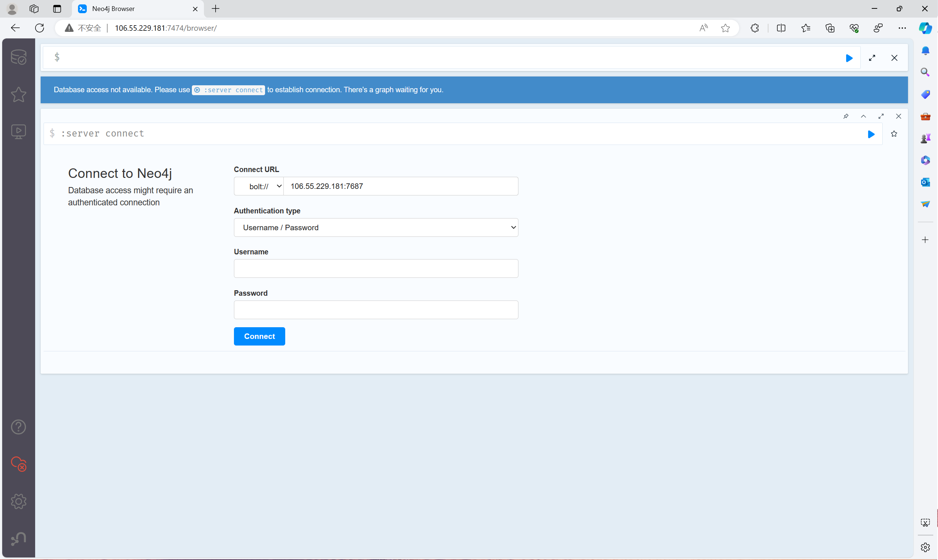Screen dimensions: 938x560
Task: Open the Workspaces icon in title bar
Action: point(34,9)
